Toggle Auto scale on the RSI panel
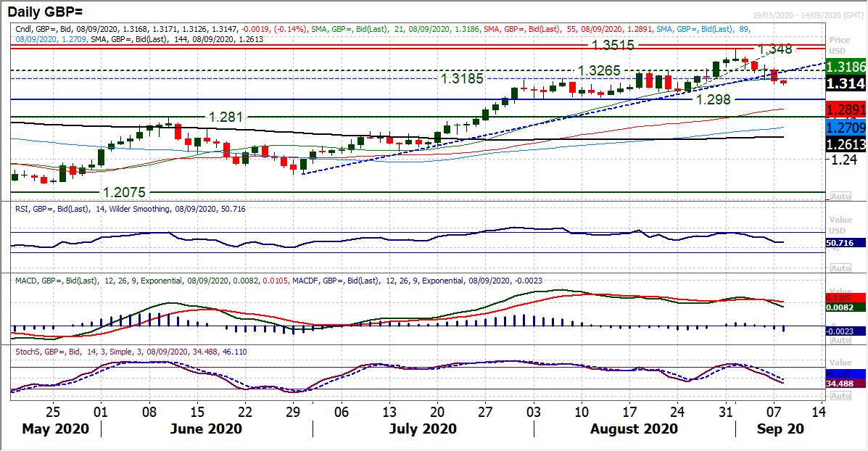Image resolution: width=868 pixels, height=451 pixels. click(x=840, y=268)
